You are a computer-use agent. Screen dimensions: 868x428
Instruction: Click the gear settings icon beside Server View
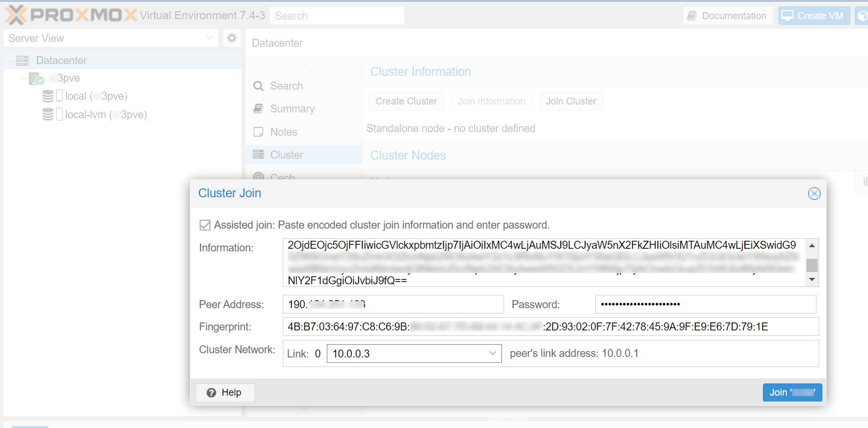[232, 38]
